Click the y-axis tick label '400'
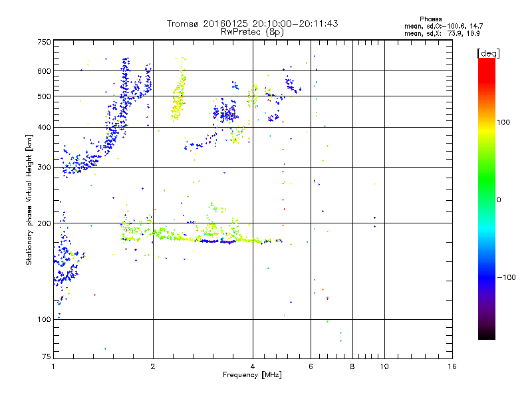This screenshot has width=532, height=399. pyautogui.click(x=44, y=127)
